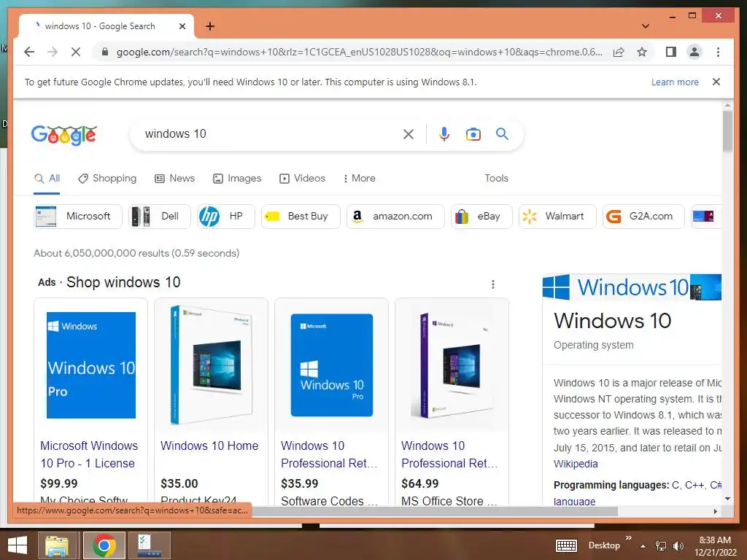
Task: Open search Tools
Action: pyautogui.click(x=496, y=178)
